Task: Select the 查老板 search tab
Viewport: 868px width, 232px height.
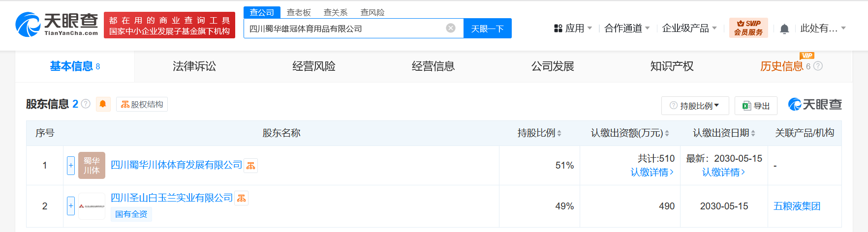Action: point(299,12)
